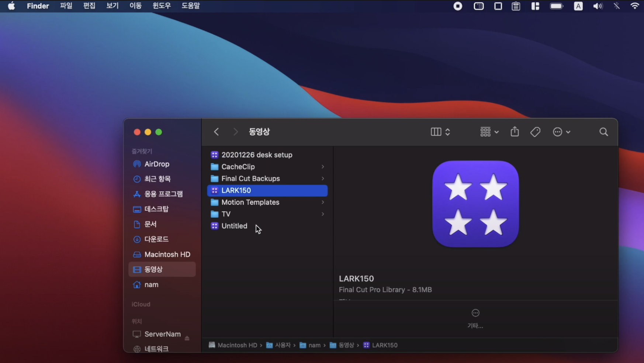The image size is (644, 363).
Task: Select the CacheClip folder
Action: pyautogui.click(x=267, y=167)
